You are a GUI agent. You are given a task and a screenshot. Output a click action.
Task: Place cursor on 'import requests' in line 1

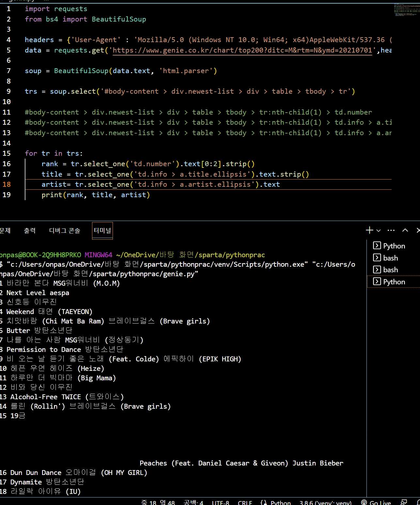(x=56, y=9)
